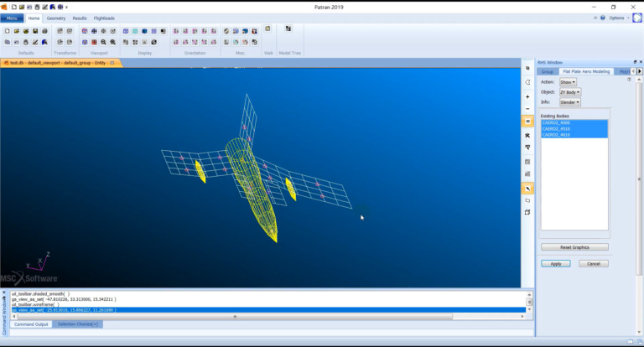Select the highlighted ga_view_aa_set command history line
Viewport: 644px width, 347px height.
coord(268,310)
